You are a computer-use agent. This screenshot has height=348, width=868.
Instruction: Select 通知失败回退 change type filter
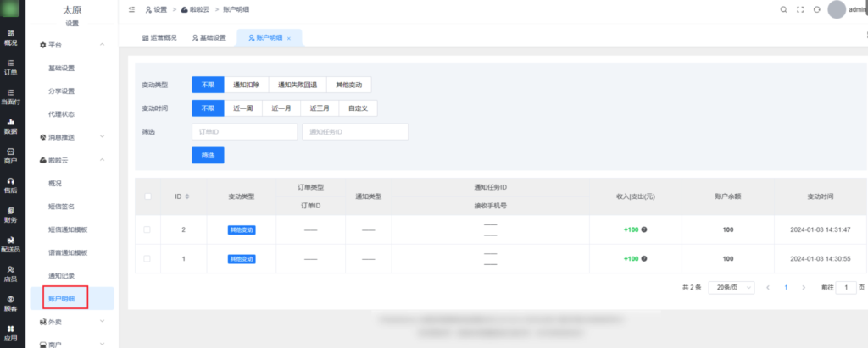click(x=298, y=85)
